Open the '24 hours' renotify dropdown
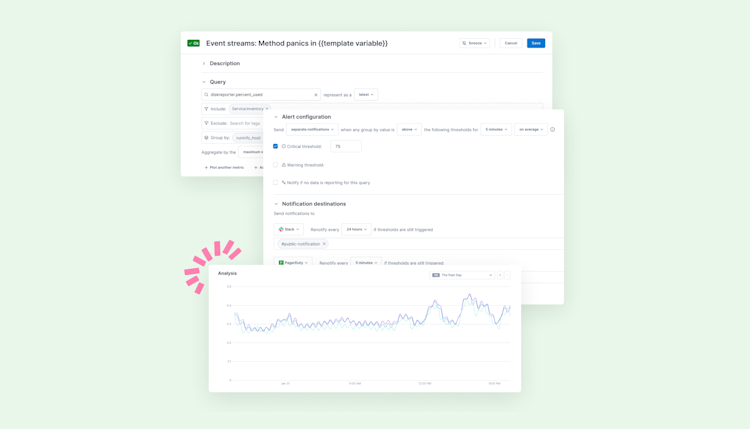Viewport: 750px width, 429px height. [x=356, y=230]
